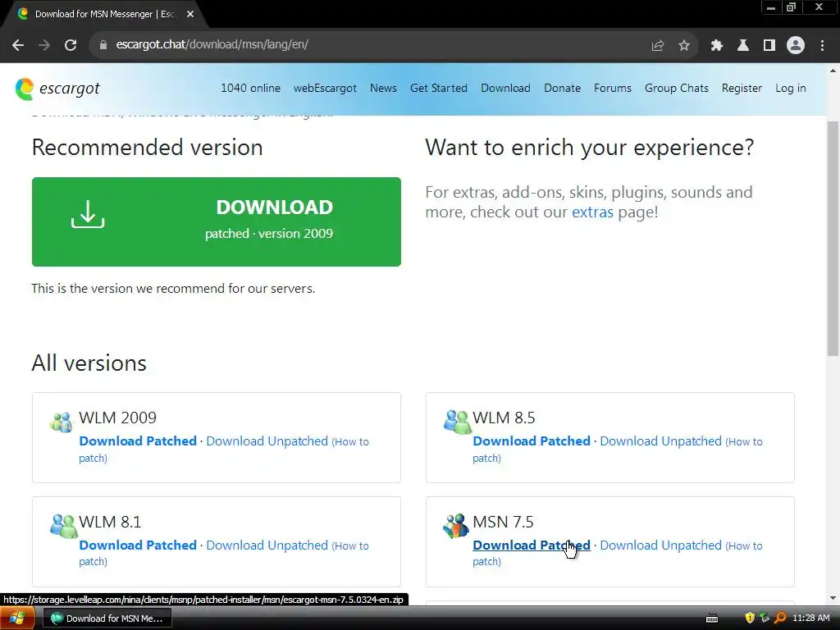Click Log in in the navigation
Image resolution: width=840 pixels, height=630 pixels.
click(790, 89)
